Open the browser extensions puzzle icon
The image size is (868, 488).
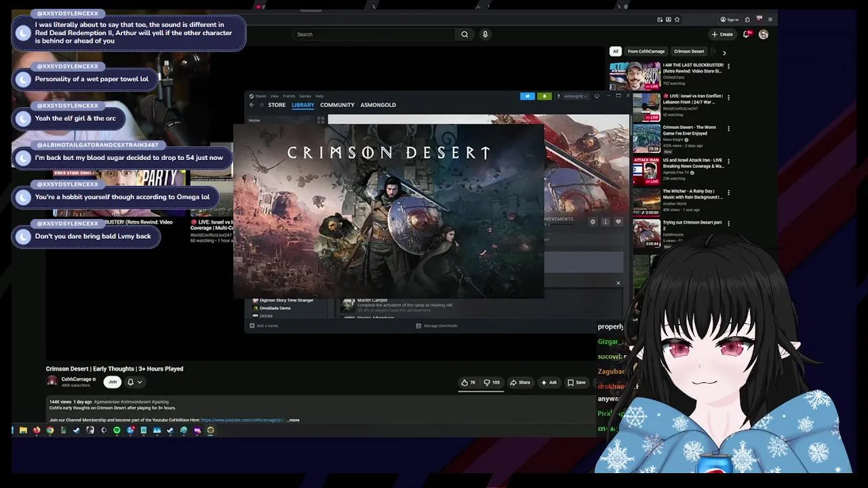point(747,20)
